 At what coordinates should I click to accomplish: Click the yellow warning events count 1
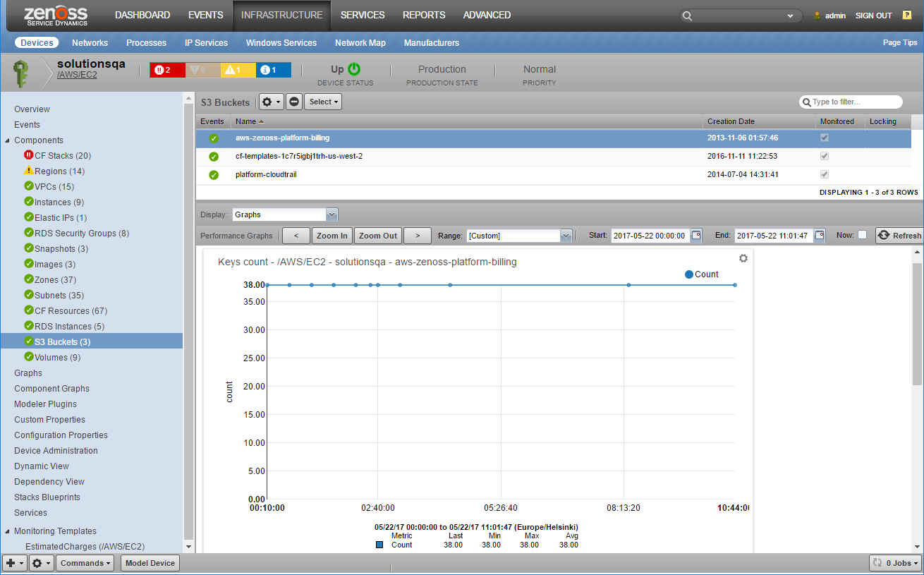tap(238, 70)
